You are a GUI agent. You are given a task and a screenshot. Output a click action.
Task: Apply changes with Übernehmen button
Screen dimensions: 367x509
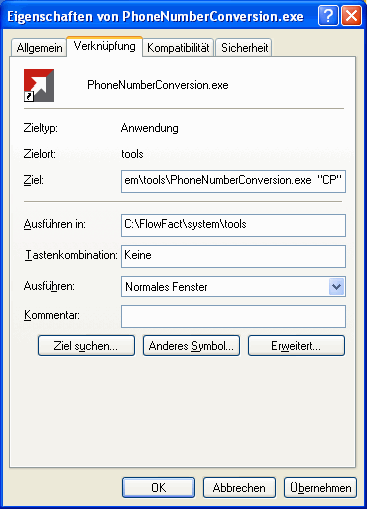click(x=320, y=488)
